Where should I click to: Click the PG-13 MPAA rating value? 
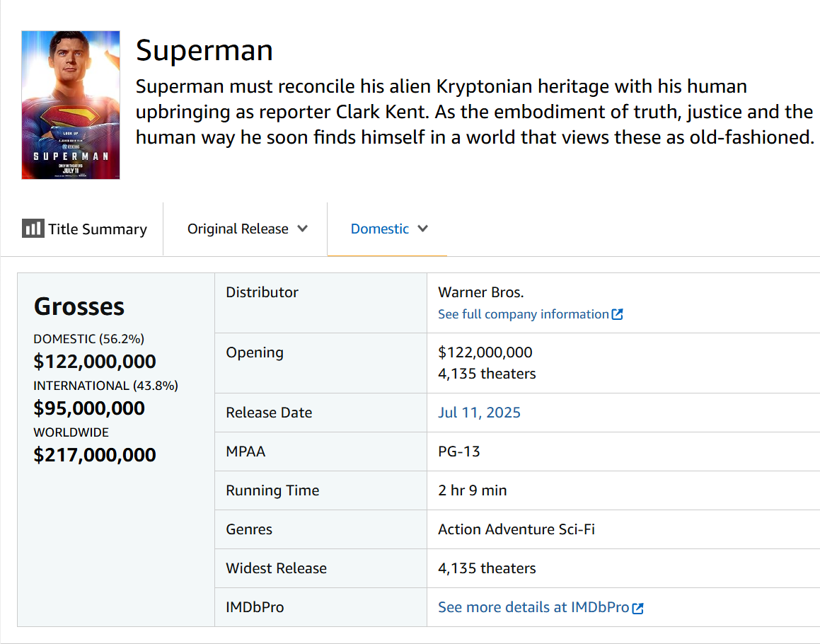459,452
